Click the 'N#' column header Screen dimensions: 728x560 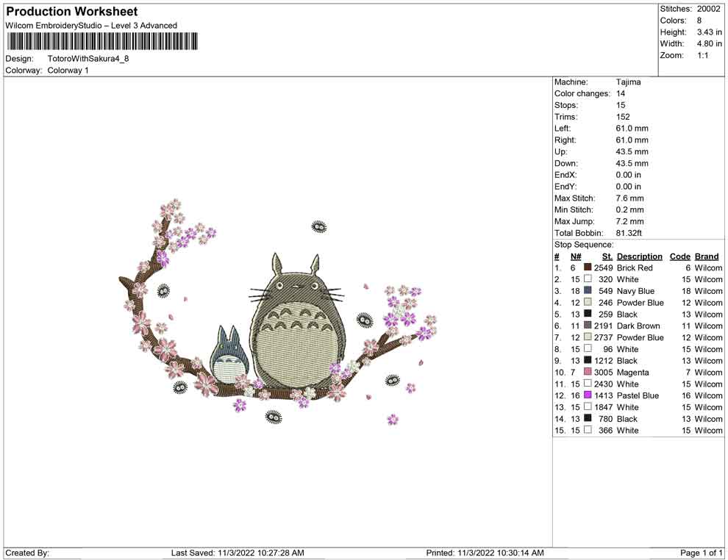point(576,256)
